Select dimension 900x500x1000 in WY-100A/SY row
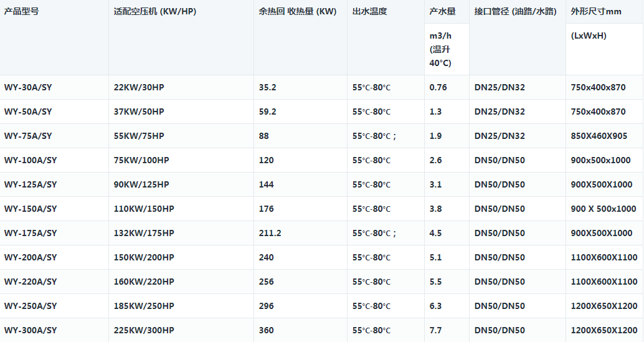 600,160
